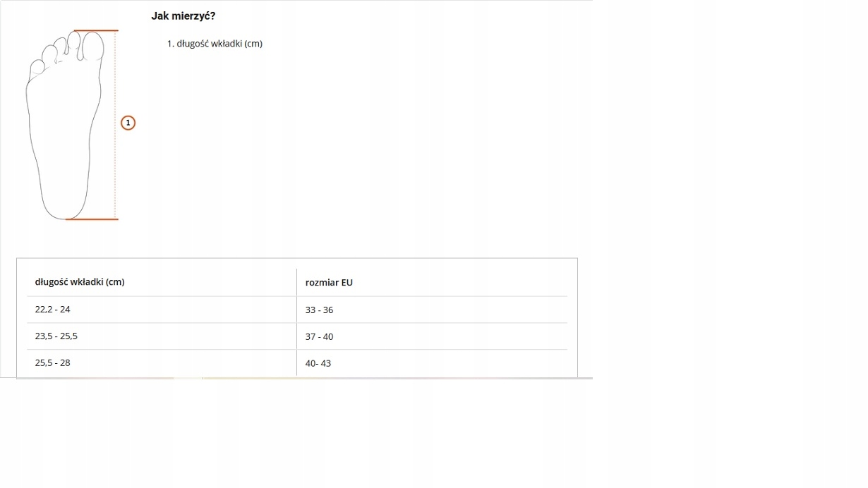Click the orange line below the heel
This screenshot has width=868, height=488.
click(92, 219)
